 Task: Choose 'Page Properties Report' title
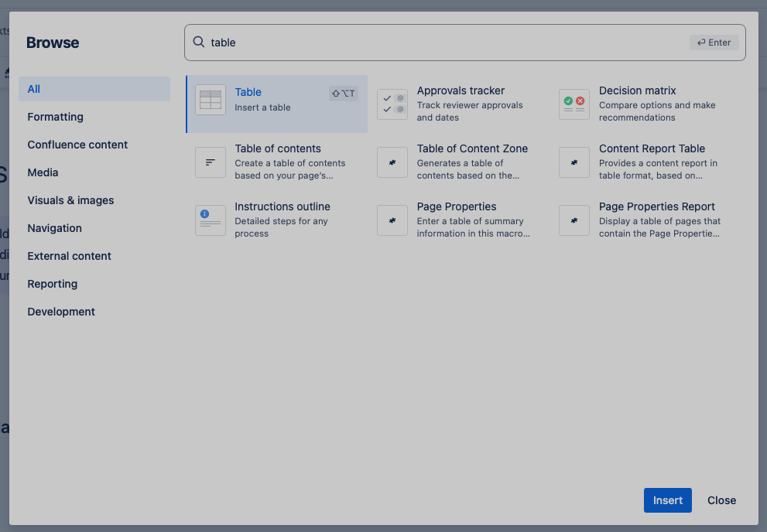[657, 206]
